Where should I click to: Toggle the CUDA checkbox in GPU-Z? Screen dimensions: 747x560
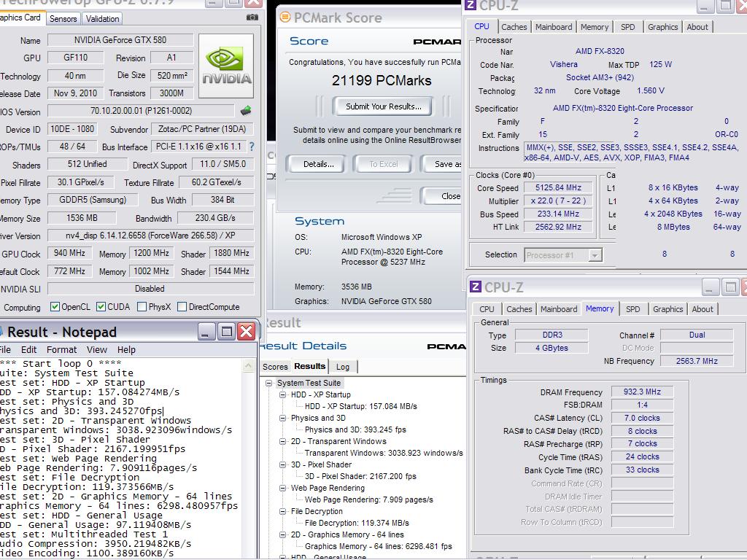pyautogui.click(x=101, y=307)
